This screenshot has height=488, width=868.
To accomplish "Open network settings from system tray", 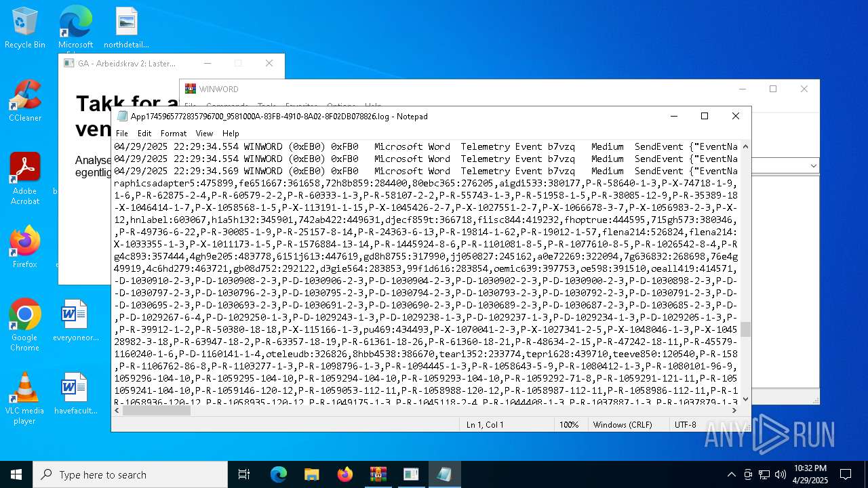I will (x=764, y=474).
